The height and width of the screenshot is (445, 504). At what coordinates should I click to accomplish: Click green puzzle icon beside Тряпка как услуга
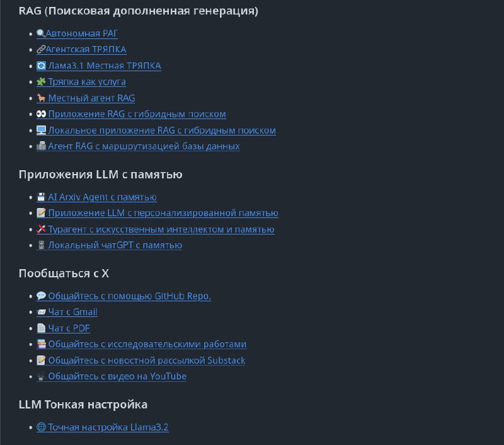[41, 82]
